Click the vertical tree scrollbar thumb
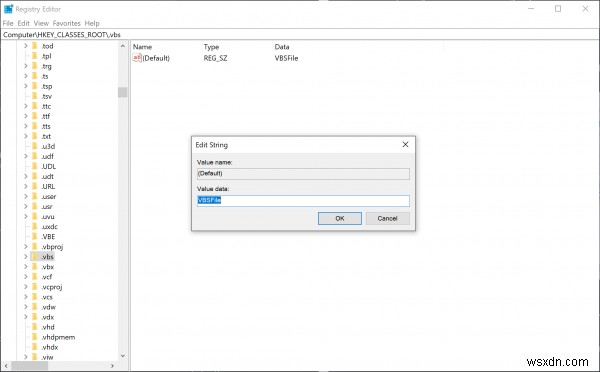600x372 pixels. coord(122,92)
